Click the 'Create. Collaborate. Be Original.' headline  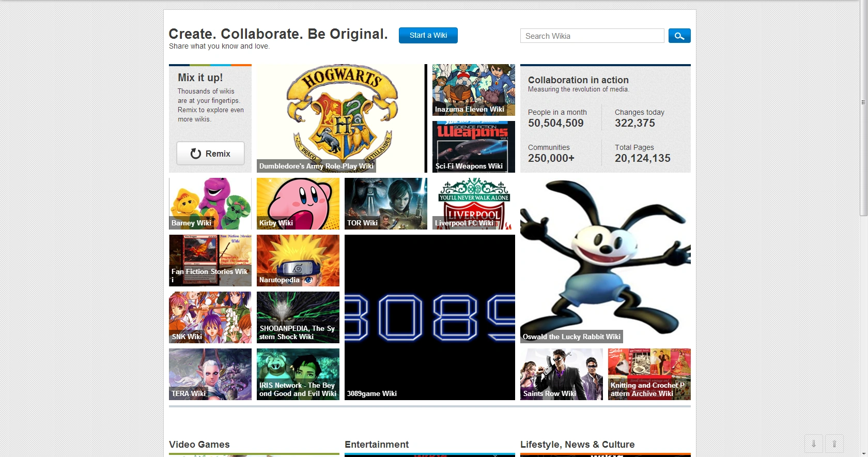278,34
